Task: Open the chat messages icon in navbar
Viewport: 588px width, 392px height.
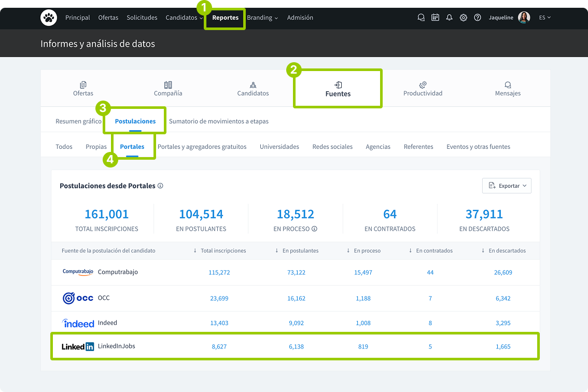Action: [x=421, y=17]
